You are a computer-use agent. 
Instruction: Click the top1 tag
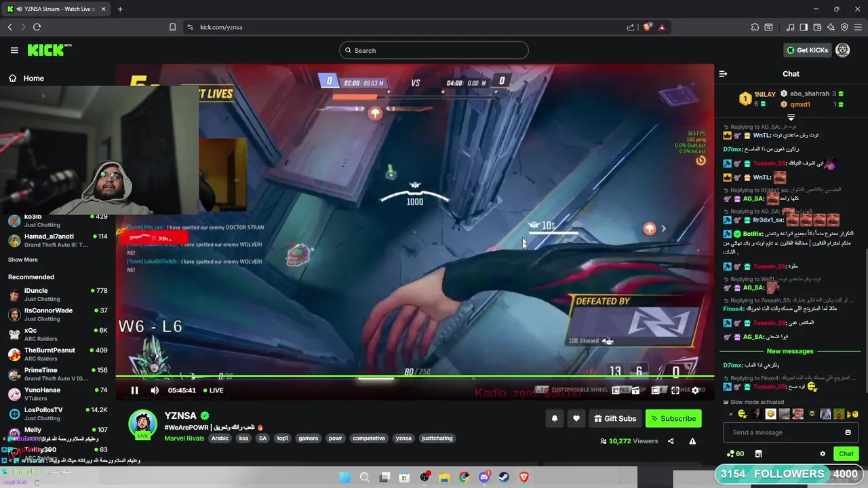(283, 439)
